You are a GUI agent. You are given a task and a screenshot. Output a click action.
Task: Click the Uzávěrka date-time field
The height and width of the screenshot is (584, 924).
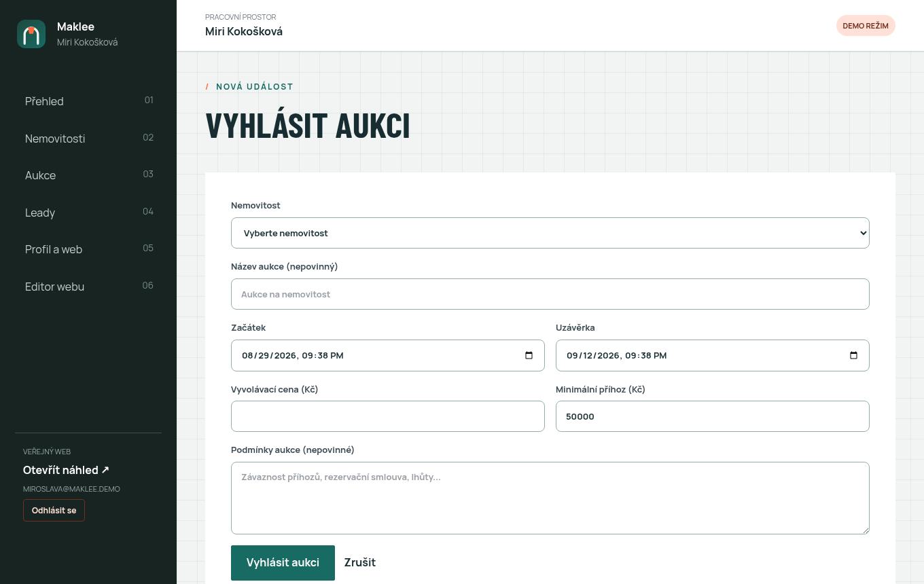tap(713, 355)
